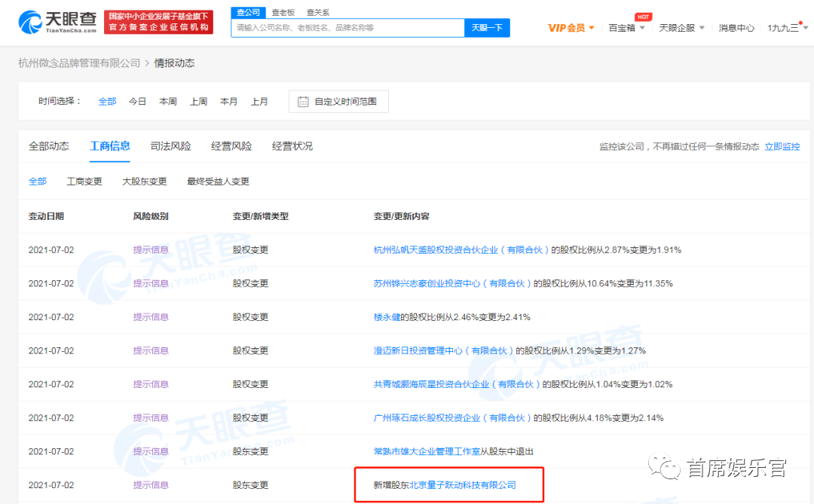This screenshot has height=504, width=814.
Task: Select the 工商信息 tab
Action: pos(109,146)
